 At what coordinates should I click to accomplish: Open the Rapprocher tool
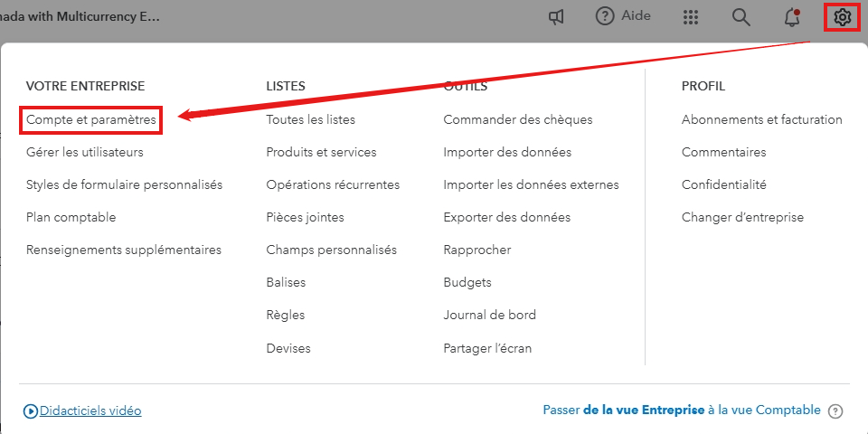476,250
